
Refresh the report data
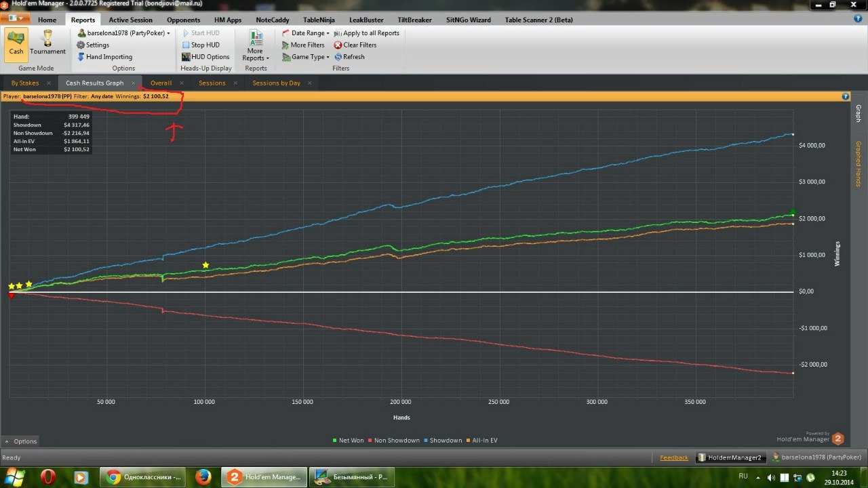click(x=349, y=57)
